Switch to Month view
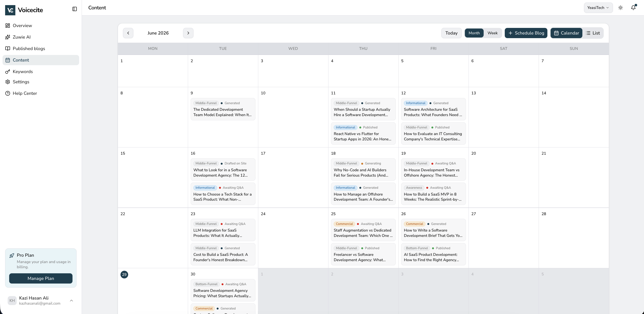The width and height of the screenshot is (644, 314). click(474, 33)
